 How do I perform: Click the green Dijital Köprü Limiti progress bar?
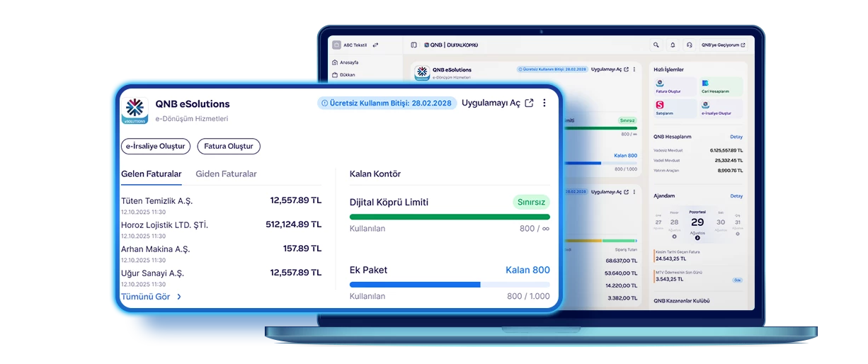(x=450, y=217)
